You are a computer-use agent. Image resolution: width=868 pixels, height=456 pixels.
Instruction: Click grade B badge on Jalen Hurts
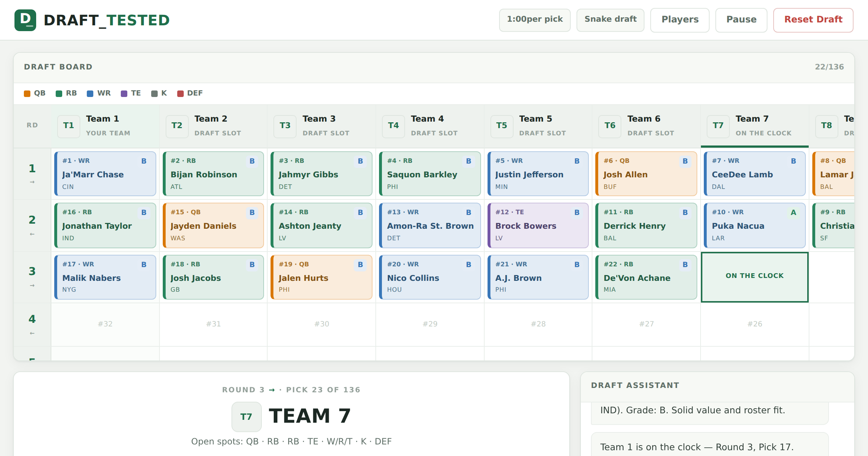click(360, 265)
